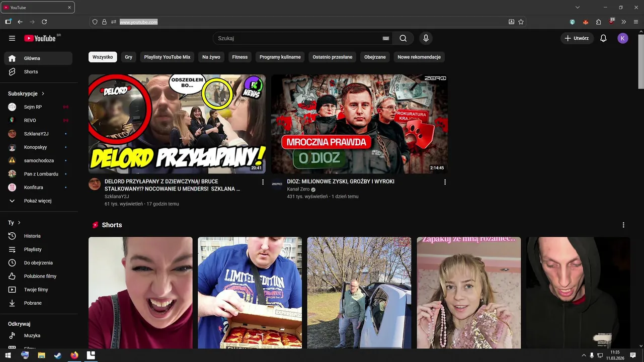Open the SzklanaY2J subscription in the sidebar
Screen dimensions: 644x362
pos(38,134)
